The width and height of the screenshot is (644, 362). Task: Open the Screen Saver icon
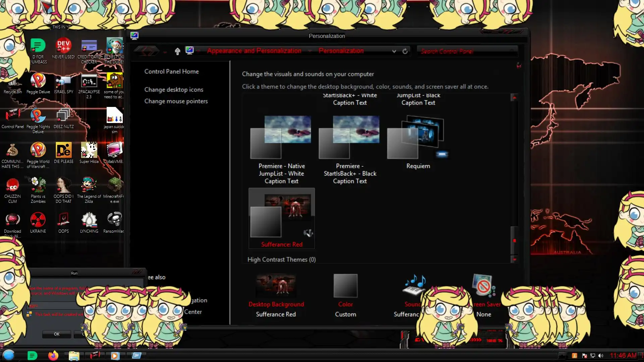(483, 285)
